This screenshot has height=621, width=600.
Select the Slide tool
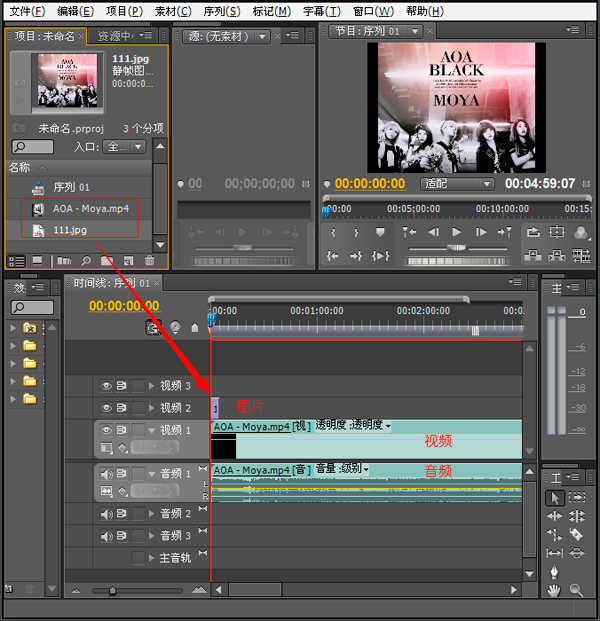(x=577, y=553)
